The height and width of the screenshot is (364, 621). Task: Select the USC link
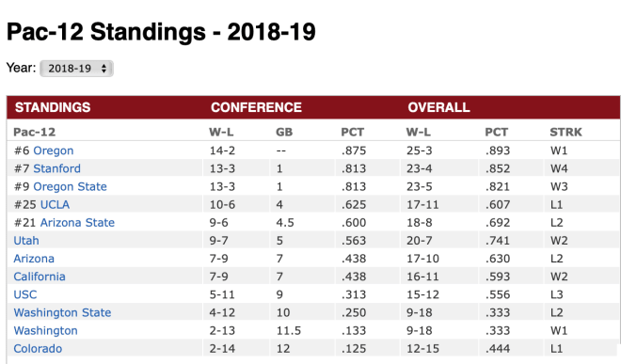click(x=25, y=294)
